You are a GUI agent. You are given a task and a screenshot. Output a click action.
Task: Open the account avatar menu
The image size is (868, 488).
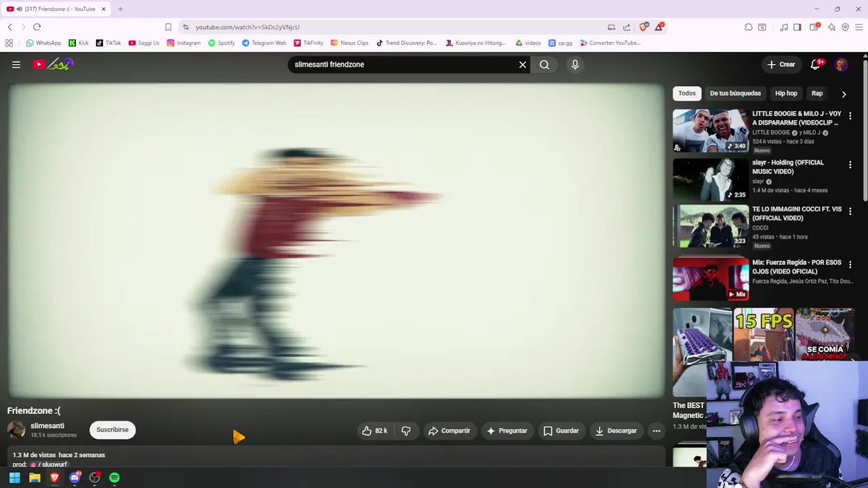click(841, 64)
